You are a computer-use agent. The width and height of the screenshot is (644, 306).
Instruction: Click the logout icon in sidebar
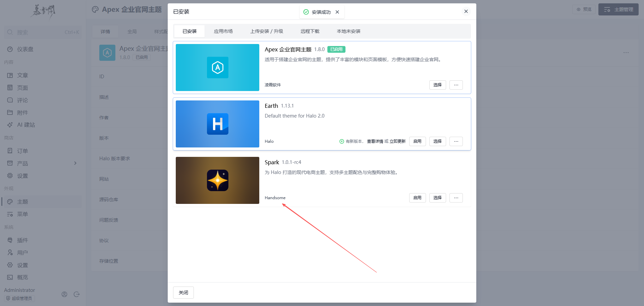tap(76, 294)
